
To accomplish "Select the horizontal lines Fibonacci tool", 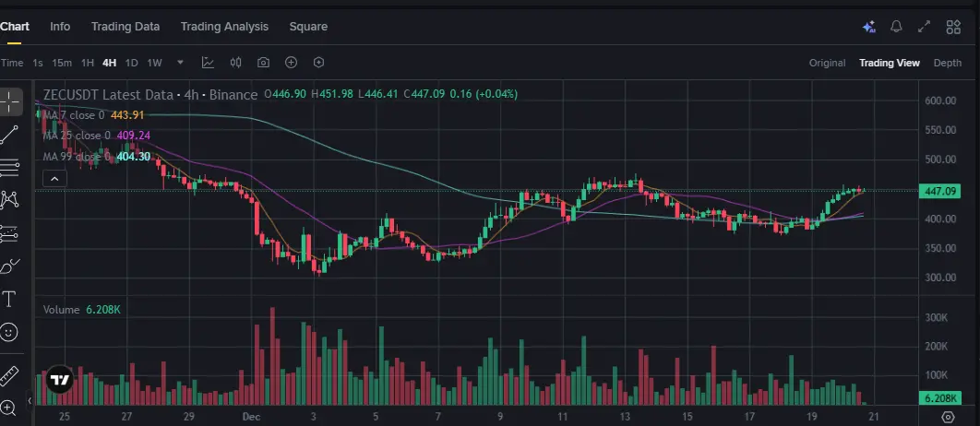I will pyautogui.click(x=10, y=168).
